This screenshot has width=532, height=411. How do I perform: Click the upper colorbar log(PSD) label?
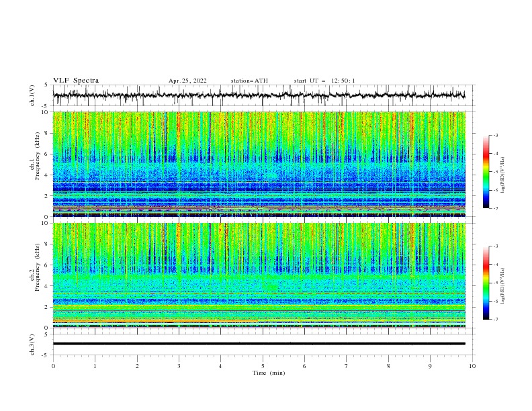tap(503, 175)
